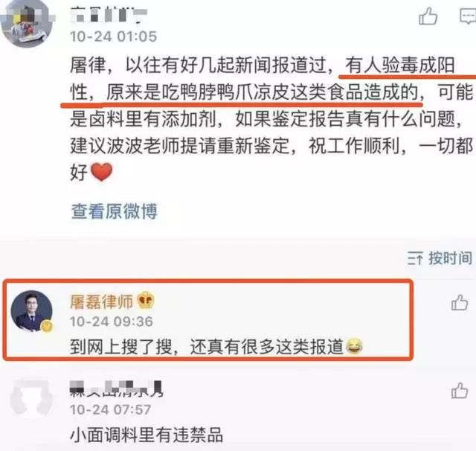Click the sort icon beside 按时间
The width and height of the screenshot is (476, 451).
pyautogui.click(x=415, y=258)
